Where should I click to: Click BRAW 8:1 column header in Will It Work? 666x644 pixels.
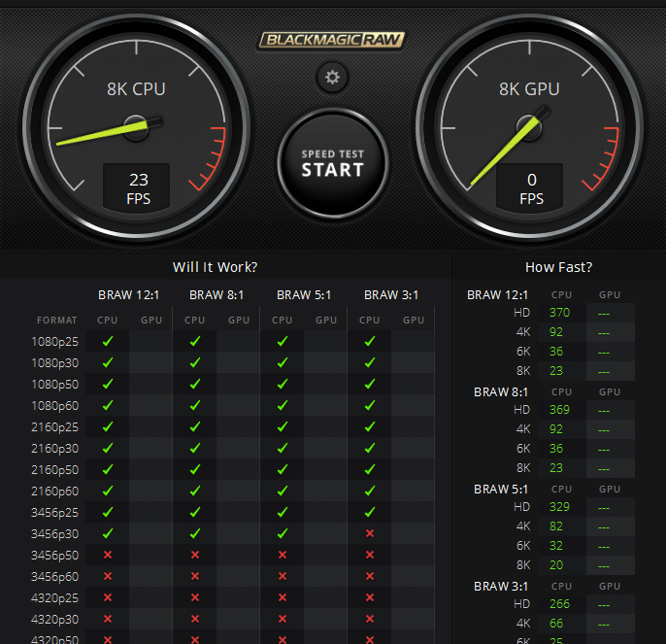tap(216, 295)
